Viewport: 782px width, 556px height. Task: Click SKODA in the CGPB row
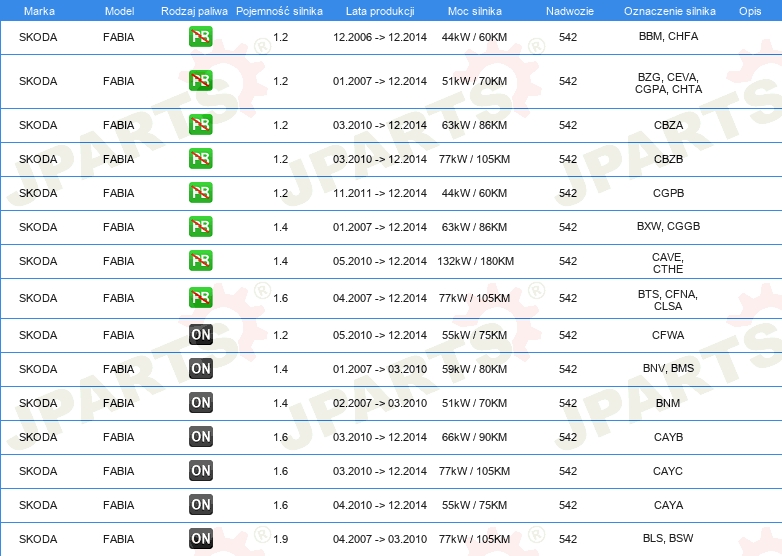[x=38, y=192]
